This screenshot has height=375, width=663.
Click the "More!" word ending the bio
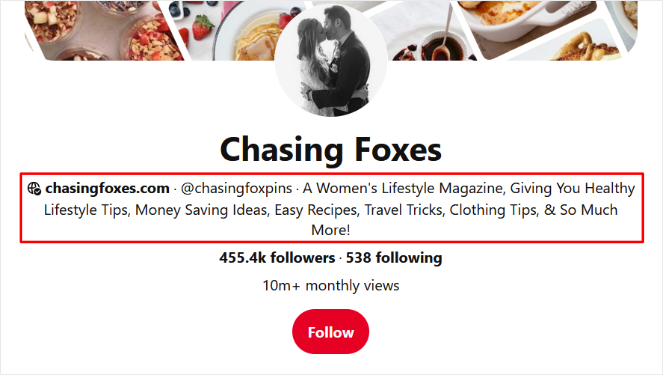(x=331, y=230)
